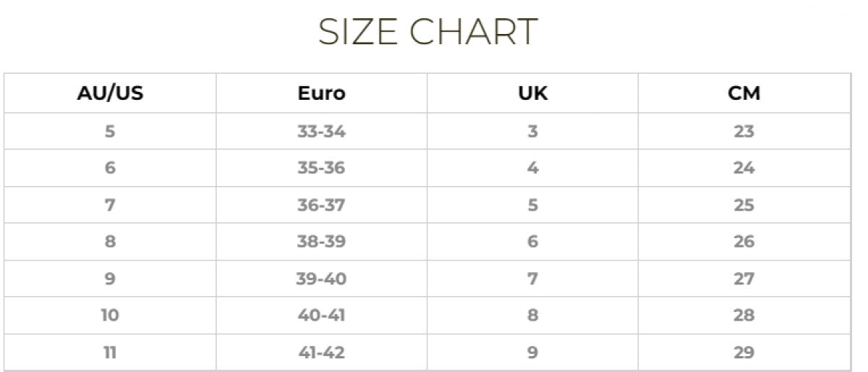868x372 pixels.
Task: Select the AU/US column header
Action: 110,93
